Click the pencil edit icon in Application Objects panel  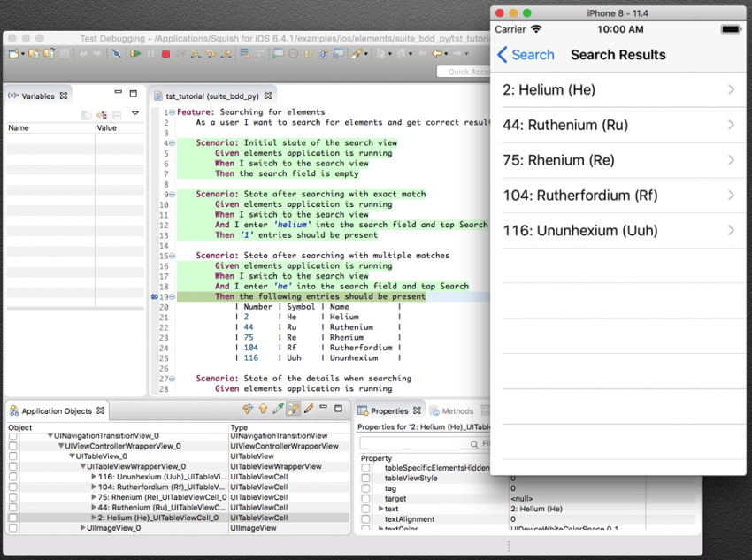[307, 408]
